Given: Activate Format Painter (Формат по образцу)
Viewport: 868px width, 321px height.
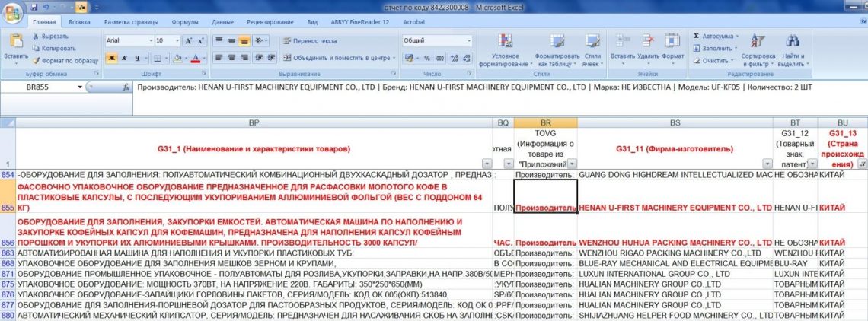Looking at the screenshot, I should tap(65, 60).
